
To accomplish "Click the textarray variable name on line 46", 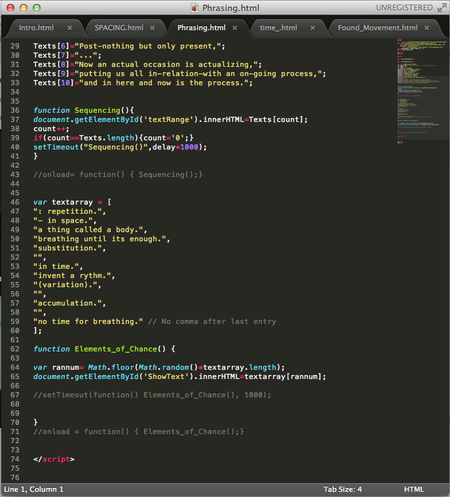I will pyautogui.click(x=72, y=202).
